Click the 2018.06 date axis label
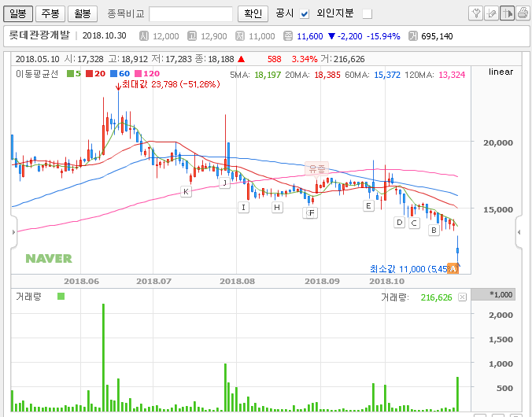This screenshot has width=532, height=417. tap(81, 282)
